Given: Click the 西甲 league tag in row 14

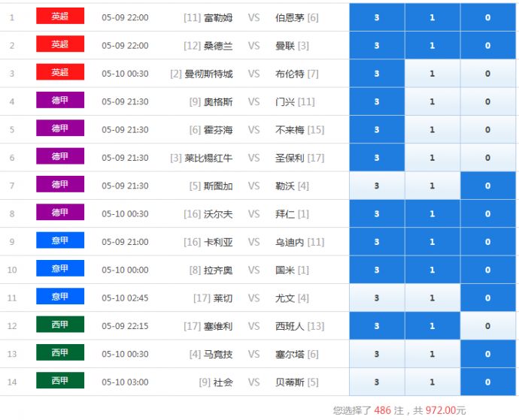Looking at the screenshot, I should pyautogui.click(x=60, y=380).
